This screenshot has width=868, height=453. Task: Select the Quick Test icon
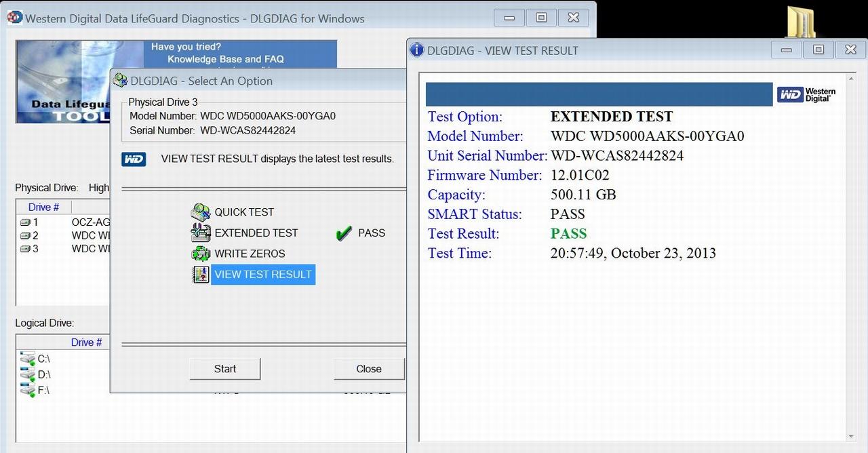tap(201, 212)
